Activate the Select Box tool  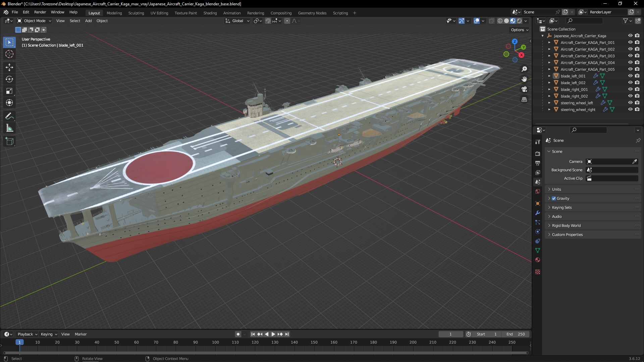point(9,42)
